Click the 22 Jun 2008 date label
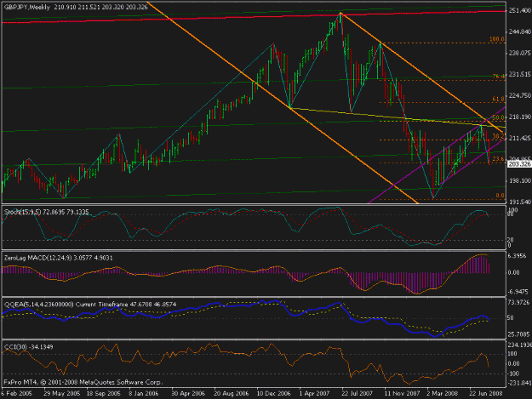Screen dimensions: 532x399 click(x=485, y=393)
